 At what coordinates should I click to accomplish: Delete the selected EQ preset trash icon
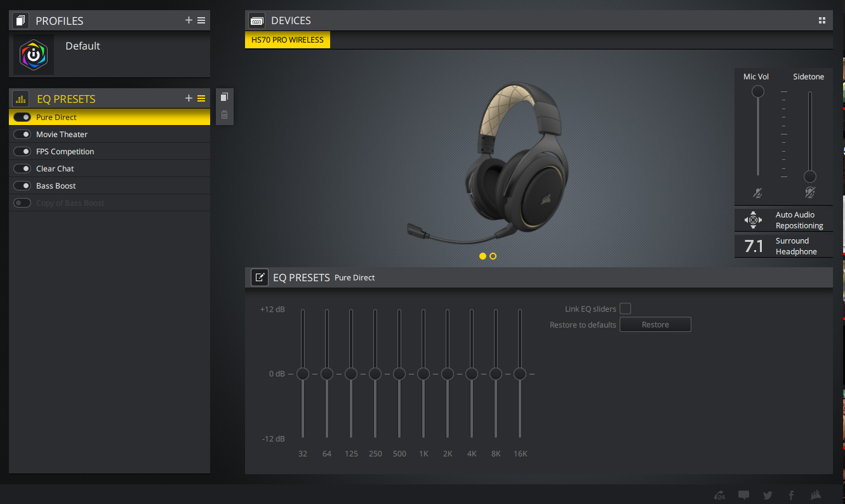224,115
